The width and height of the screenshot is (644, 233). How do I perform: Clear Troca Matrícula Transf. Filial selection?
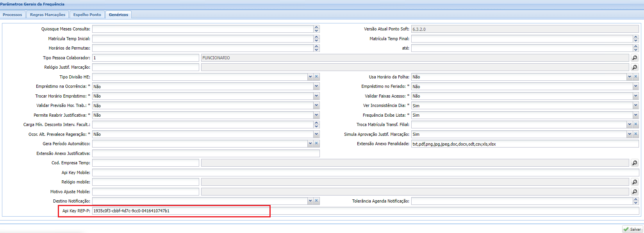[636, 125]
